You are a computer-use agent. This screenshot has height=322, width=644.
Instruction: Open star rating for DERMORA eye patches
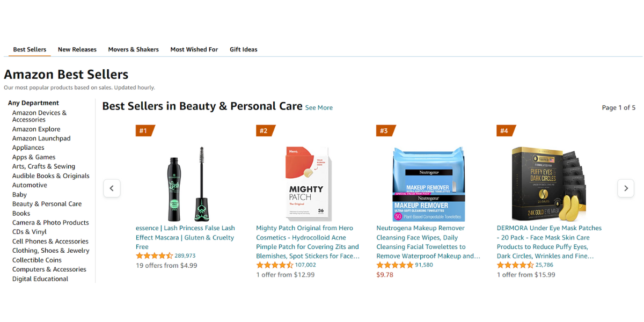click(515, 265)
